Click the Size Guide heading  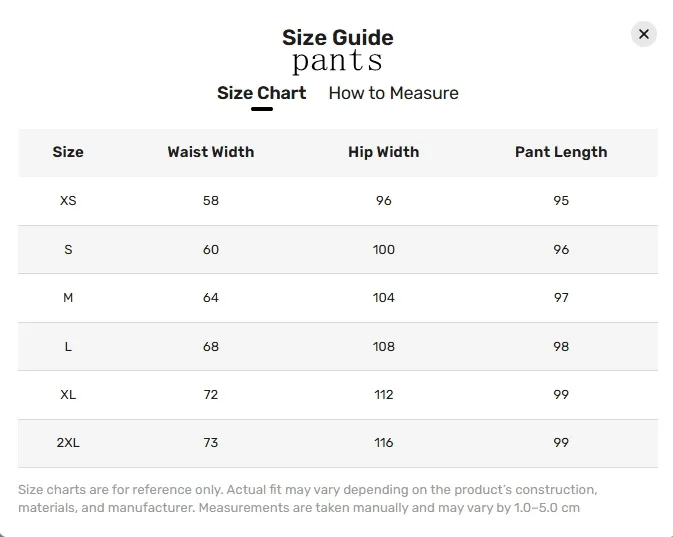tap(337, 37)
